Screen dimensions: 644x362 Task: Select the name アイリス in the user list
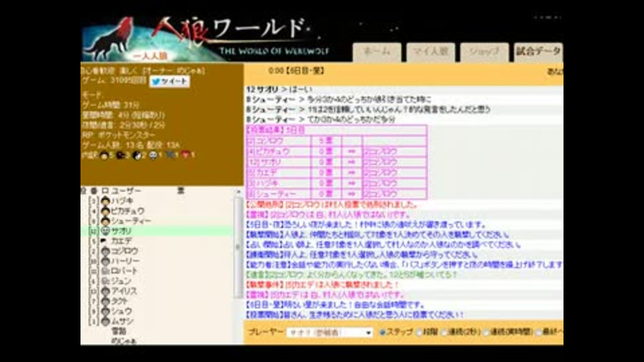[124, 291]
